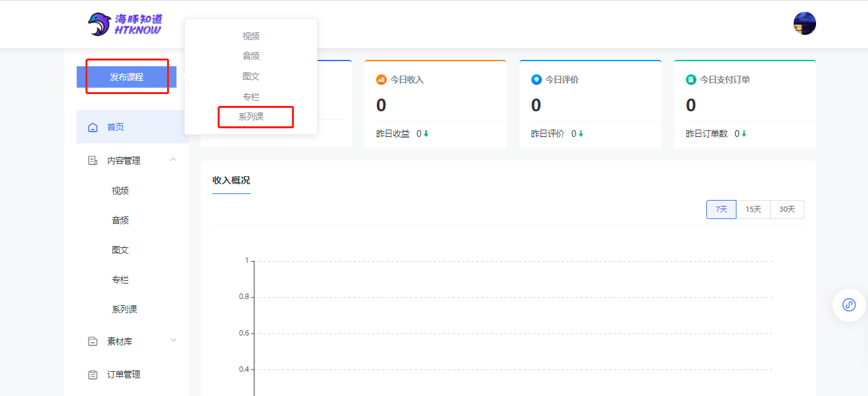Click the 首页 home icon in sidebar
Image resolution: width=868 pixels, height=396 pixels.
(93, 127)
